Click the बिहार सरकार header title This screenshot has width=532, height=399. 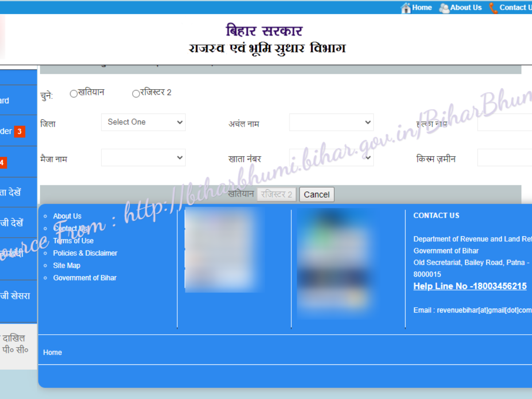[x=264, y=31]
